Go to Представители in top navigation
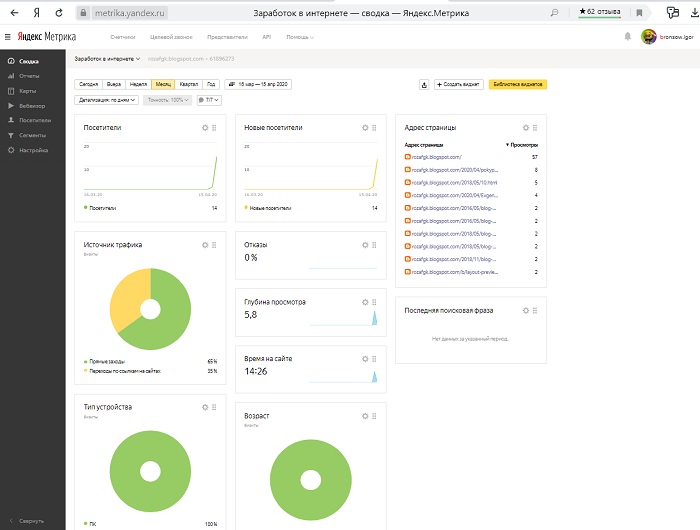 (227, 37)
